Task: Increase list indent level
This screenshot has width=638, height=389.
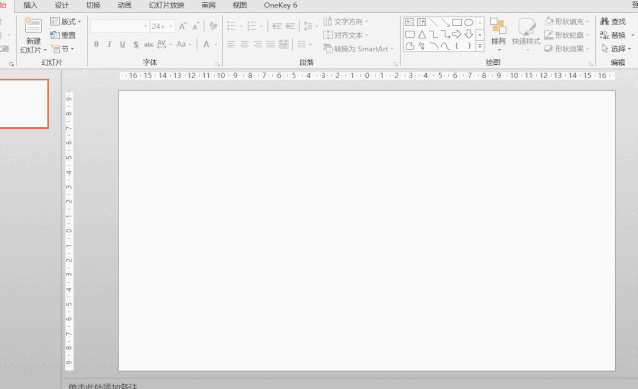Action: click(x=290, y=26)
